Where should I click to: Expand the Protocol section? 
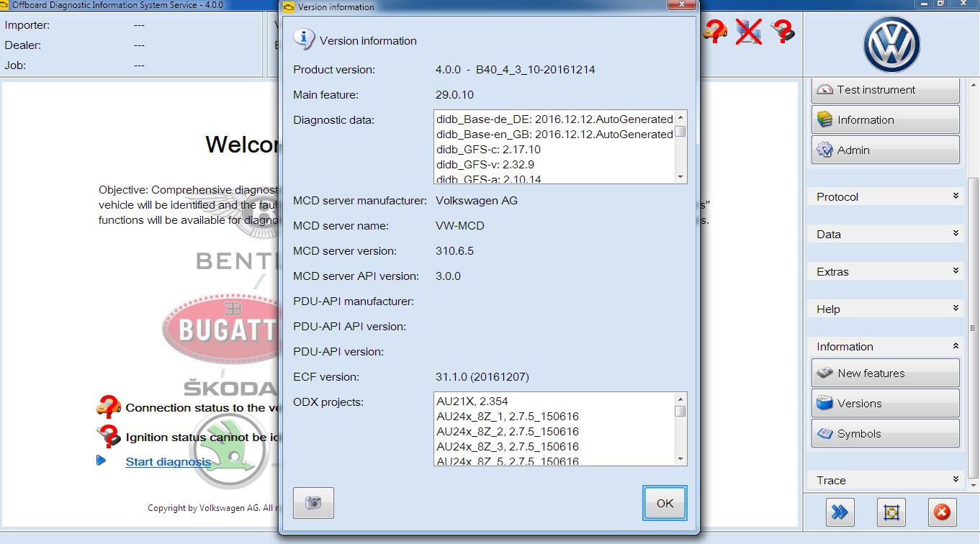pos(886,196)
